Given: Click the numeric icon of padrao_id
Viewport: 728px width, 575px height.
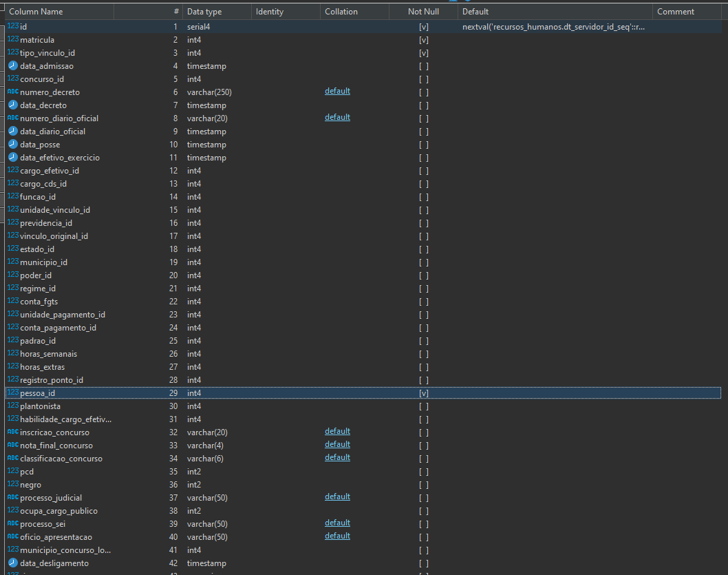Looking at the screenshot, I should tap(13, 340).
